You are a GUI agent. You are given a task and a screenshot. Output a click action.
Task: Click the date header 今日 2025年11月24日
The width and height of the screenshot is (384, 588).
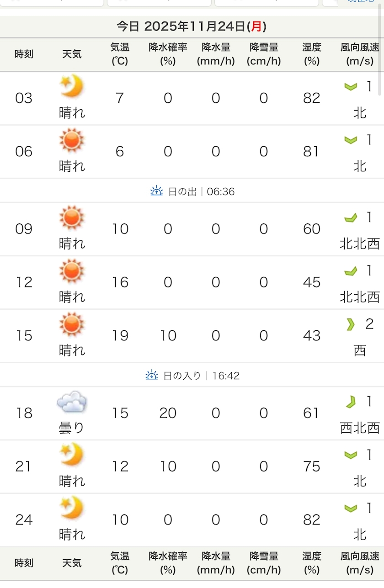(192, 26)
